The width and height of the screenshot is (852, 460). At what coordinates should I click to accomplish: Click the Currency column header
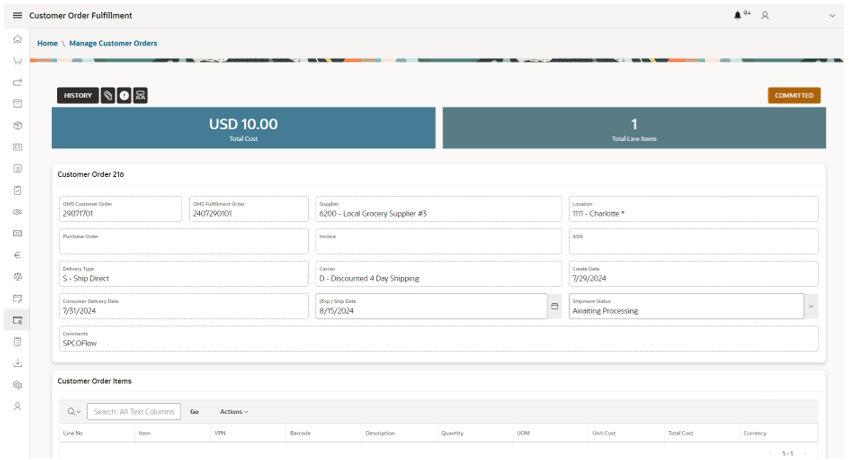click(x=755, y=433)
